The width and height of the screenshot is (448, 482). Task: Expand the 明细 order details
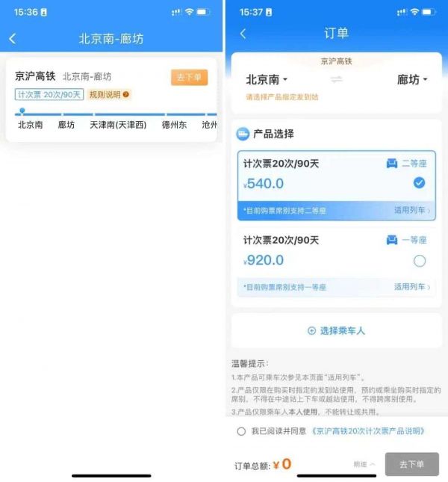[364, 464]
